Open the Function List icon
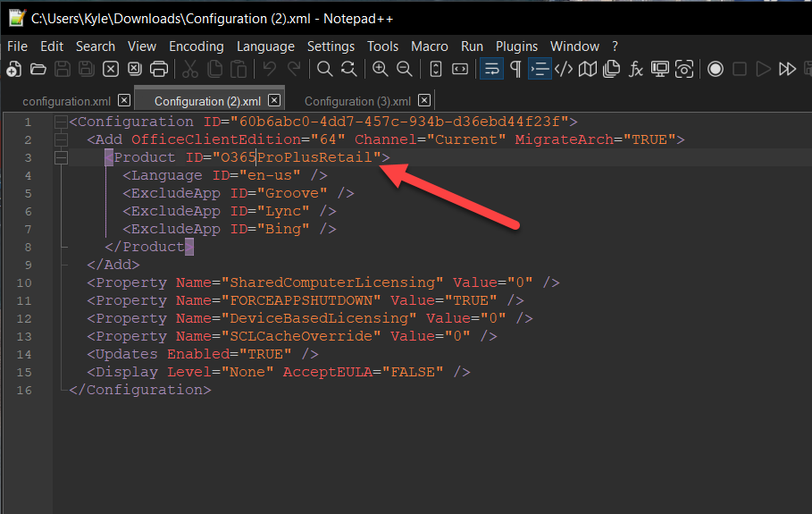 [636, 69]
